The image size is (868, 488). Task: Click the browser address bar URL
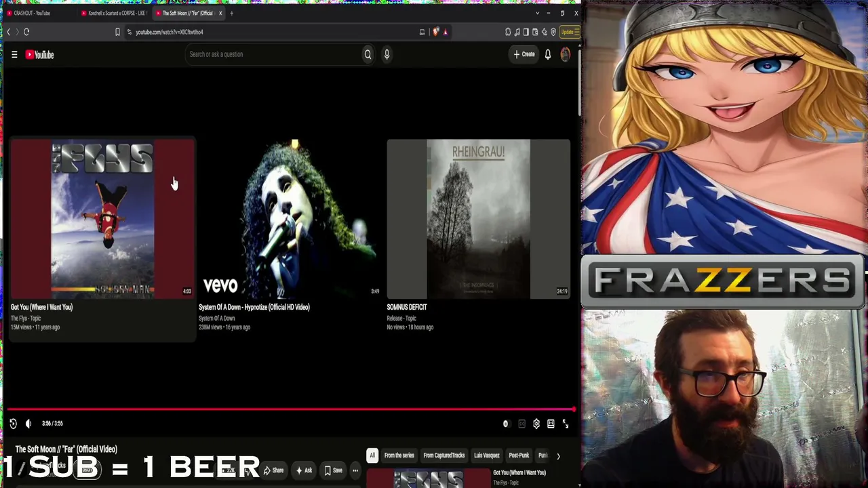click(170, 32)
